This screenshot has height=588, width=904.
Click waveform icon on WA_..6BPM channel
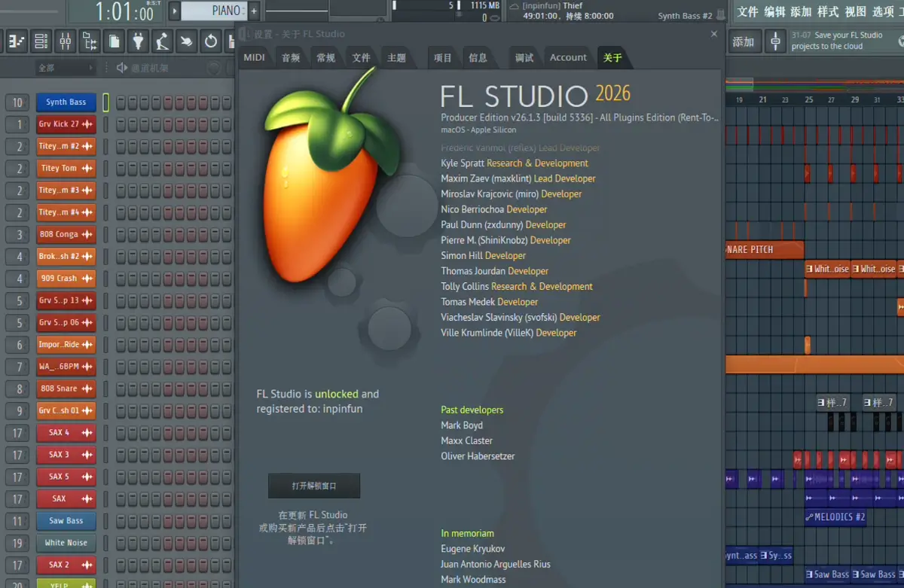pos(88,367)
